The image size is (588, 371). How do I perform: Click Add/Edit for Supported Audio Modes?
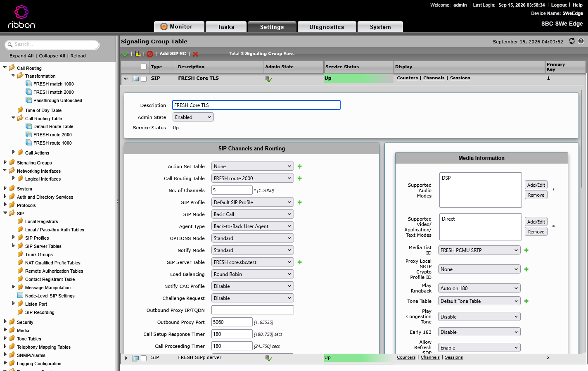click(536, 185)
